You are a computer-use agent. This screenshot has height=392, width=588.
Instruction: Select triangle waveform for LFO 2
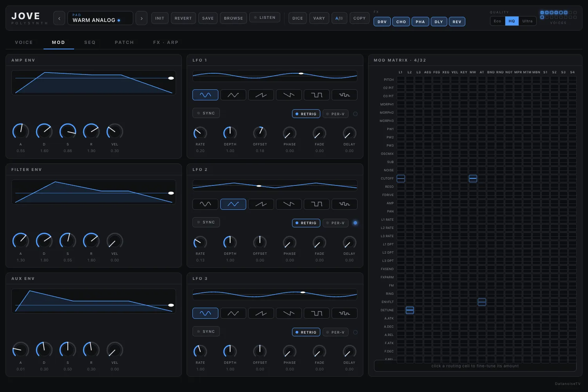(233, 204)
